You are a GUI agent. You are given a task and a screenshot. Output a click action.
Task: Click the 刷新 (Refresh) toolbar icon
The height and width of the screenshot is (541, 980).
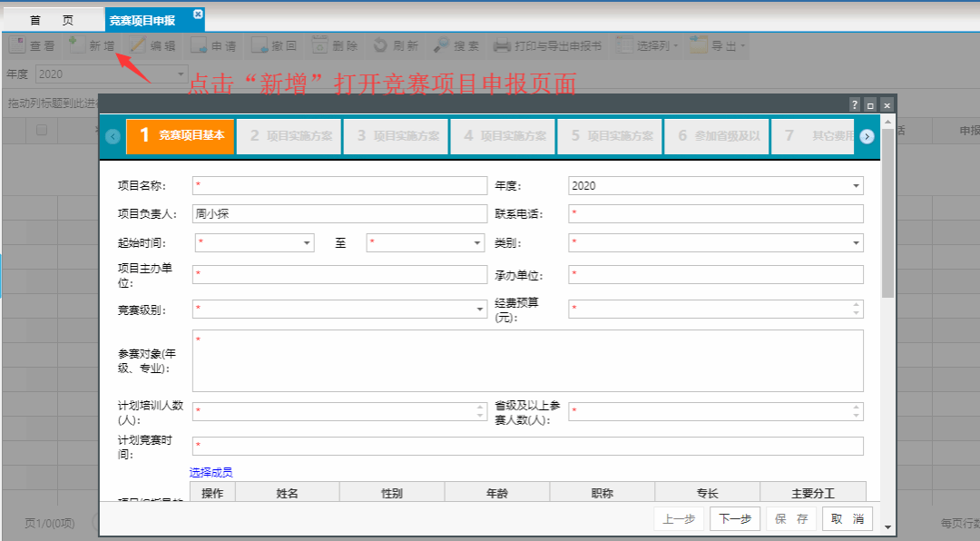pos(378,45)
